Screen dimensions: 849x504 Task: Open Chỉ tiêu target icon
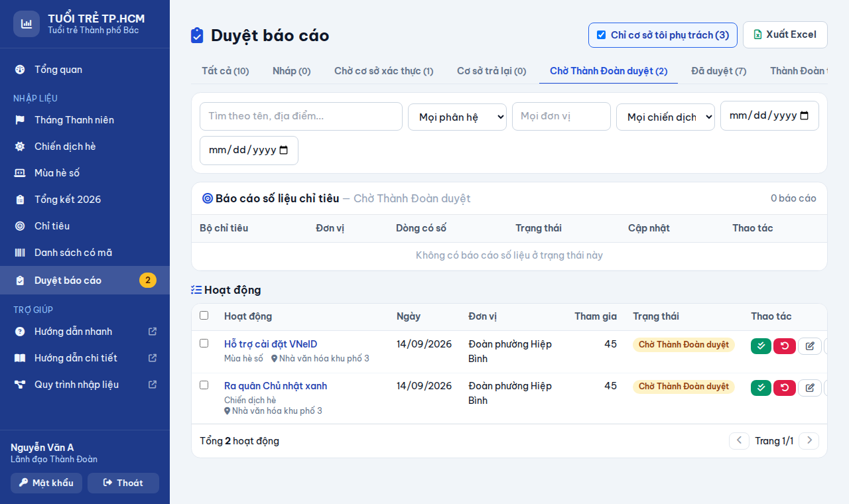(x=20, y=226)
